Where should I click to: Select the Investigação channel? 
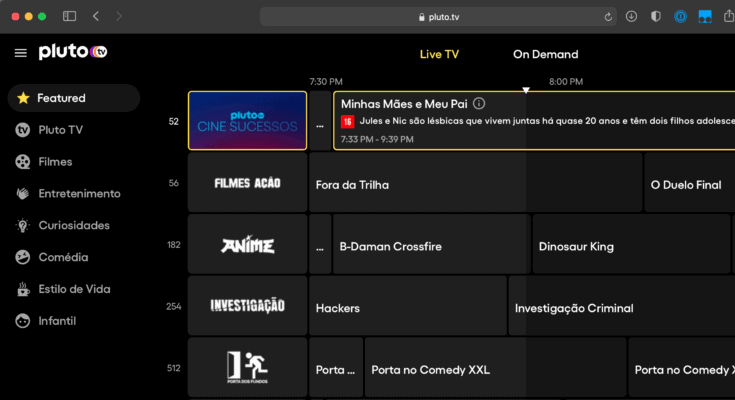[x=248, y=306]
